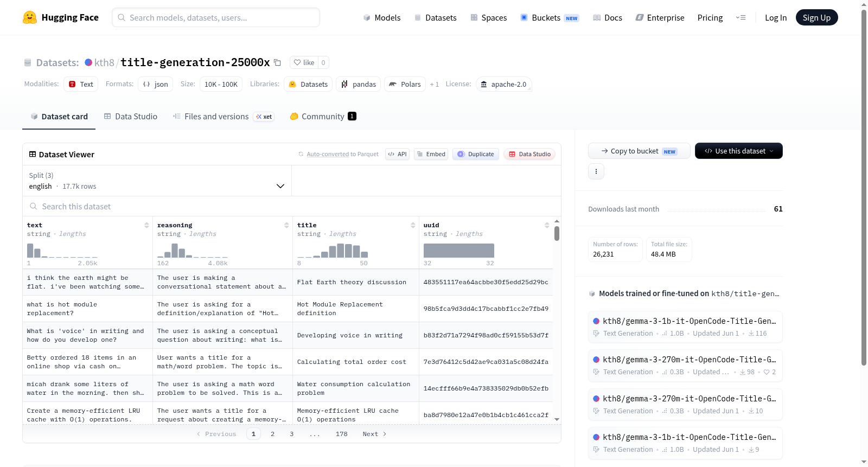
Task: Go to page 3 of the dataset
Action: click(x=292, y=434)
